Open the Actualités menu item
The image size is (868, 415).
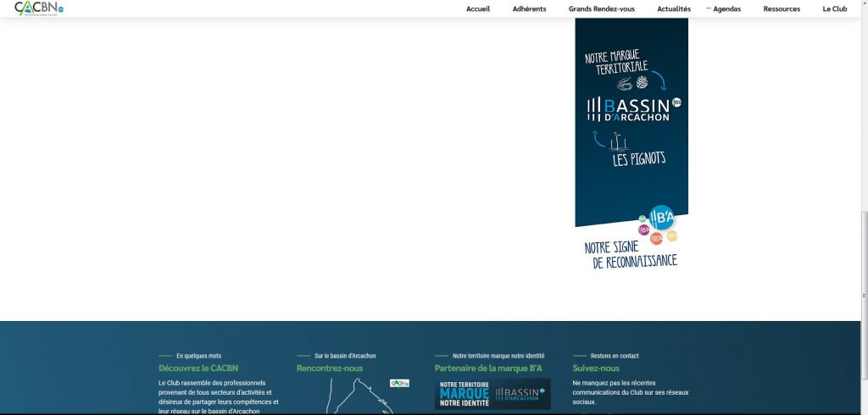tap(674, 8)
